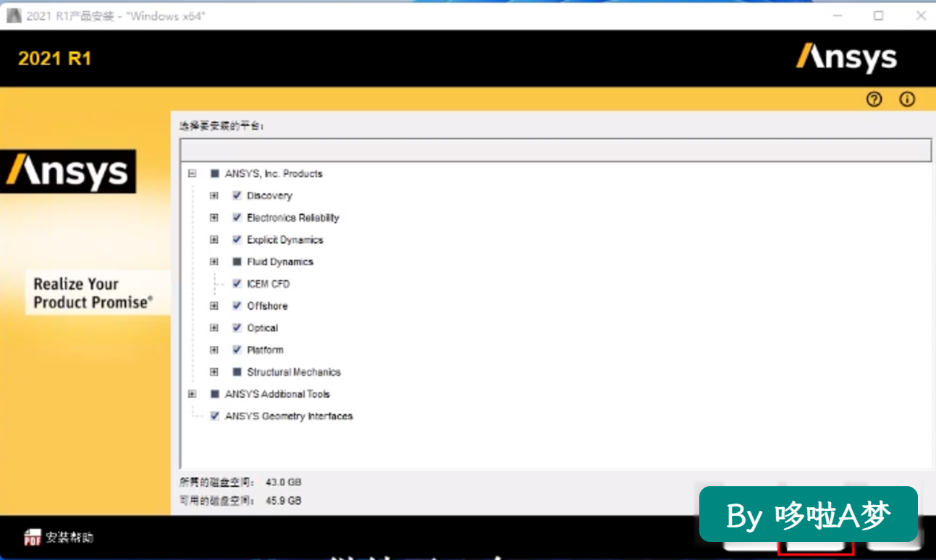Toggle the Explicit Dynamics checkbox

coord(237,239)
